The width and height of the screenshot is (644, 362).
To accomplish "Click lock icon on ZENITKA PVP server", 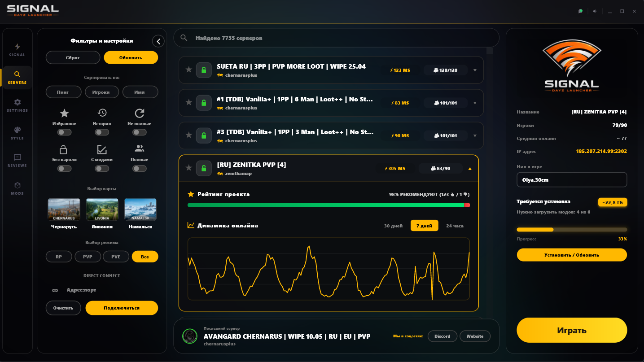I will pyautogui.click(x=204, y=168).
